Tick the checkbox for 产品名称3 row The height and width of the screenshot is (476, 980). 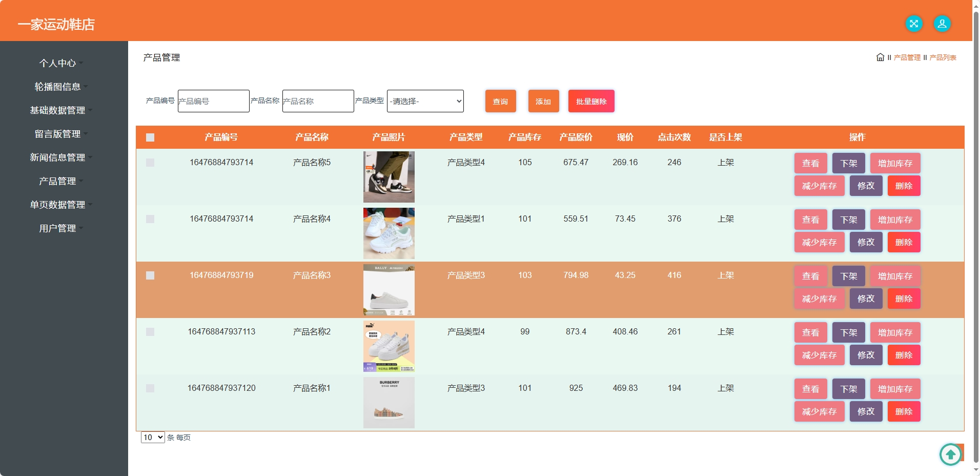tap(150, 275)
